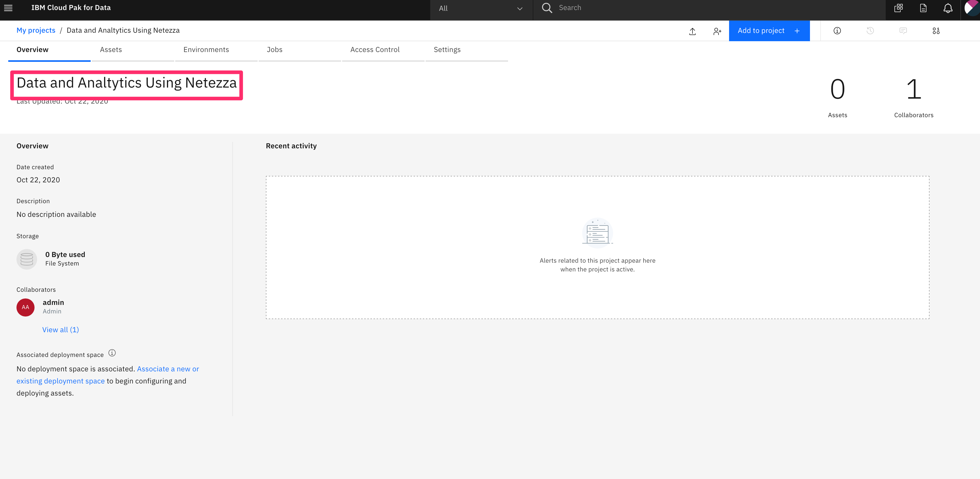
Task: Click the upload/export project icon
Action: pyautogui.click(x=692, y=31)
